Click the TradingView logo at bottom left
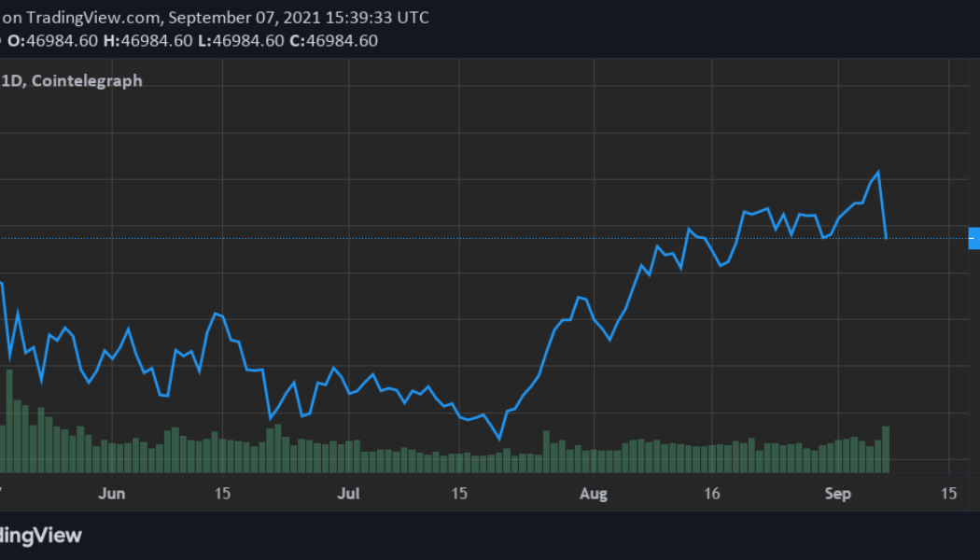The width and height of the screenshot is (980, 560). (x=41, y=535)
